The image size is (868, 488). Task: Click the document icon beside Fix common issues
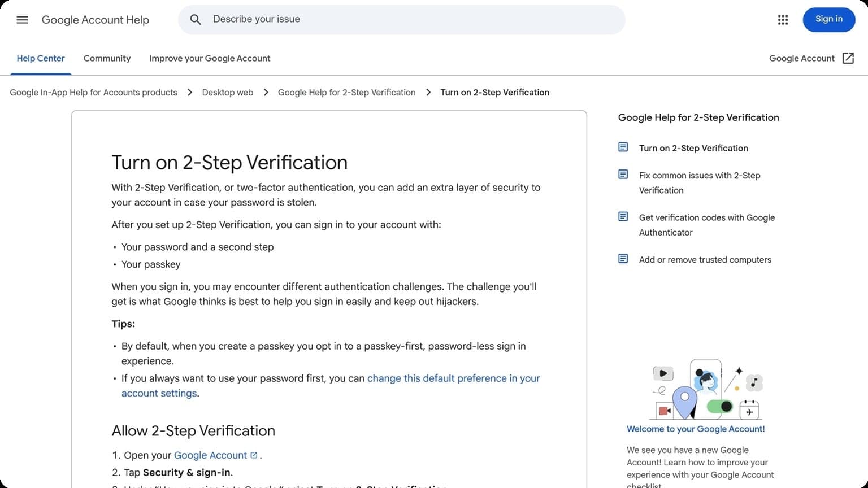(623, 175)
